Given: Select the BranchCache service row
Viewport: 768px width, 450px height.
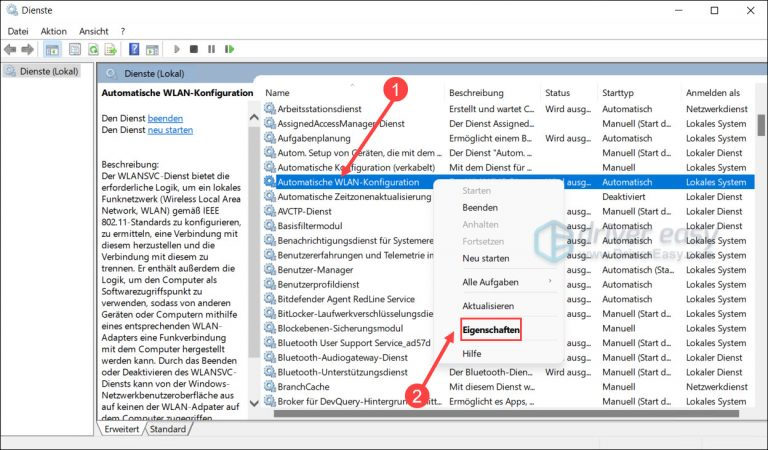Looking at the screenshot, I should 305,387.
